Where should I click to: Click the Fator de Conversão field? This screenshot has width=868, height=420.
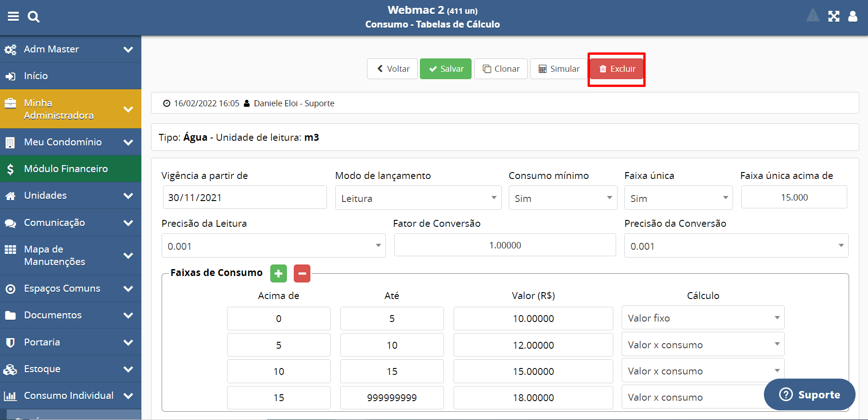(x=505, y=245)
